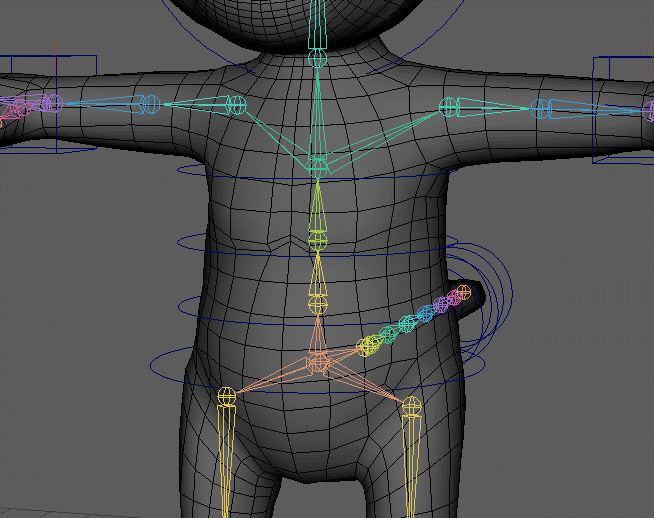Viewport: 654px width, 518px height.
Task: Select the yellow tail base joint
Action: 366,346
